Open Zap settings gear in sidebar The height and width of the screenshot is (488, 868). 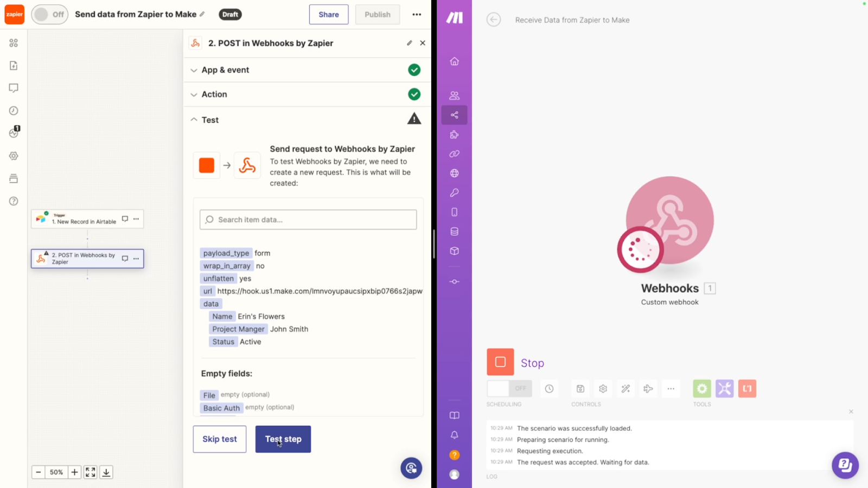(14, 156)
